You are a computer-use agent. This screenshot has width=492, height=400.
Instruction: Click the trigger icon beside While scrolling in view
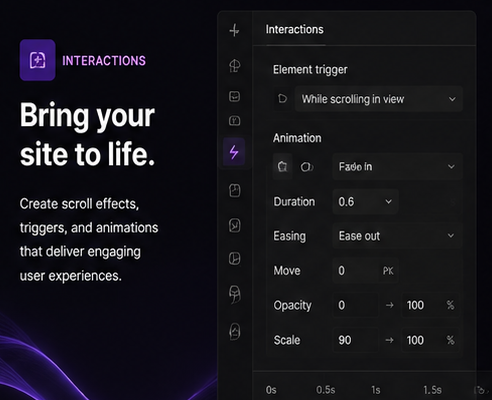(282, 99)
